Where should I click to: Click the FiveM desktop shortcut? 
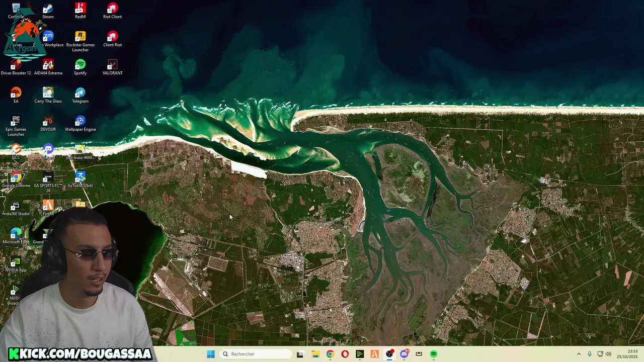click(48, 208)
